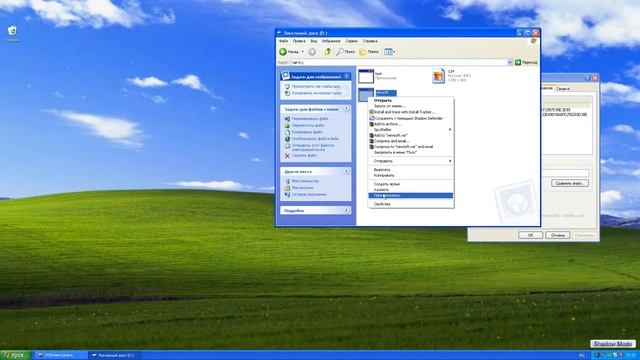This screenshot has width=640, height=360.
Task: Click the green Back arrow button
Action: coord(283,52)
